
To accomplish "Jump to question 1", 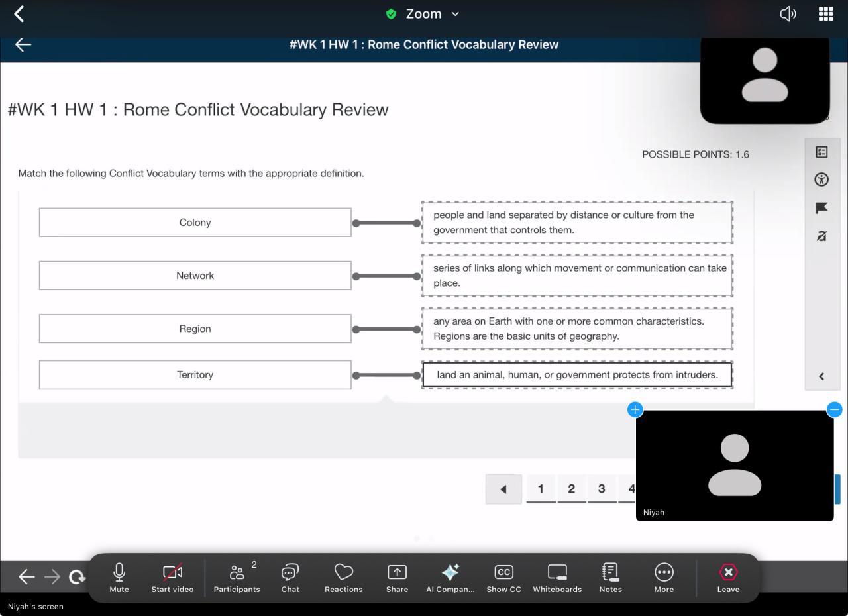I will tap(541, 489).
